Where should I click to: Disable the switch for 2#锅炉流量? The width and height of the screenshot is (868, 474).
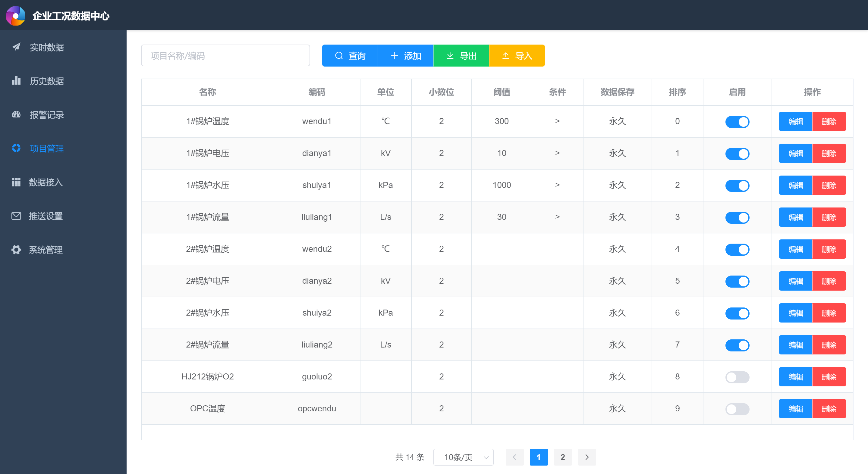737,345
